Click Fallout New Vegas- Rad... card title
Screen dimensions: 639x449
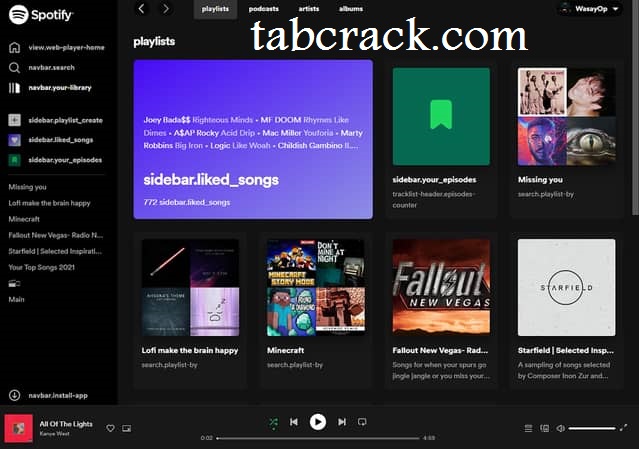(x=440, y=350)
